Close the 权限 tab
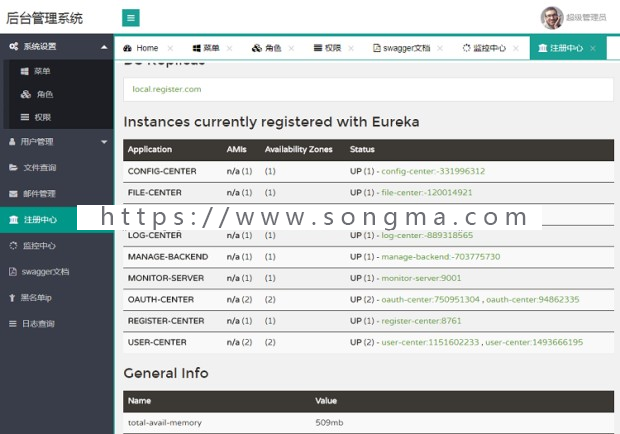 click(351, 48)
